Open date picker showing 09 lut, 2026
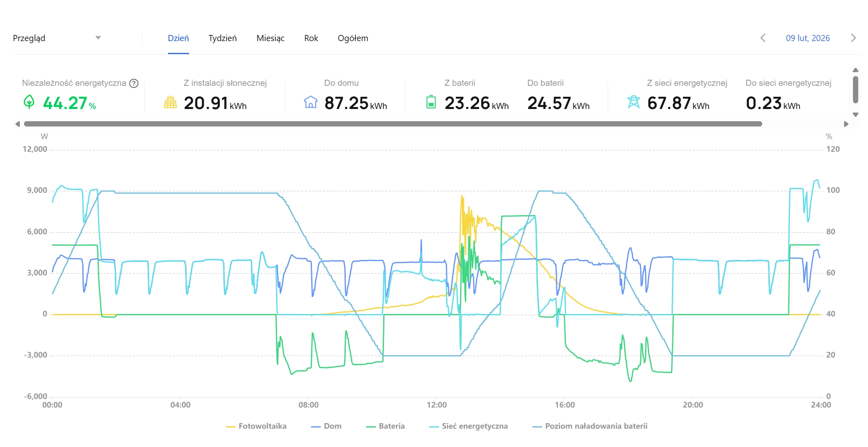The width and height of the screenshot is (868, 447). click(808, 38)
